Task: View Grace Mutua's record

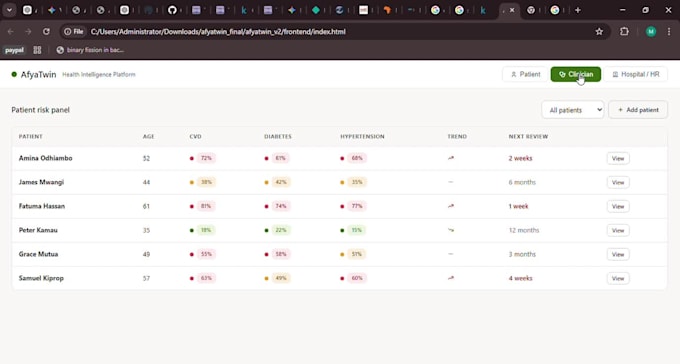Action: [x=618, y=255]
